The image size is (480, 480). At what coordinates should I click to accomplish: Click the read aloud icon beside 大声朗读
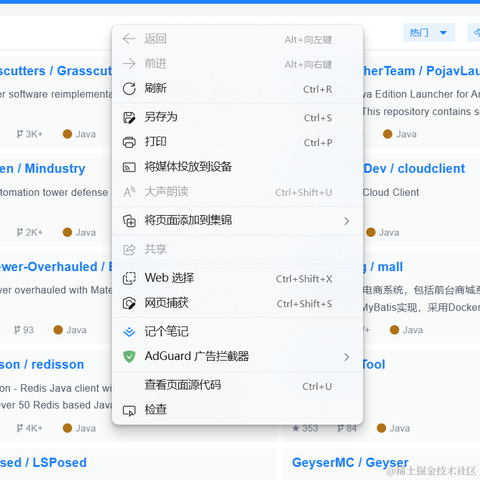(129, 192)
